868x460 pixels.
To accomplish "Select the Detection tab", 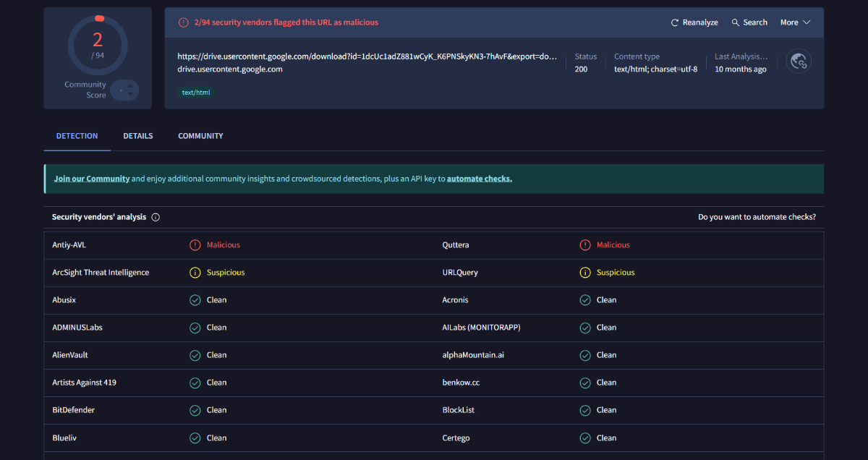I will click(x=77, y=136).
